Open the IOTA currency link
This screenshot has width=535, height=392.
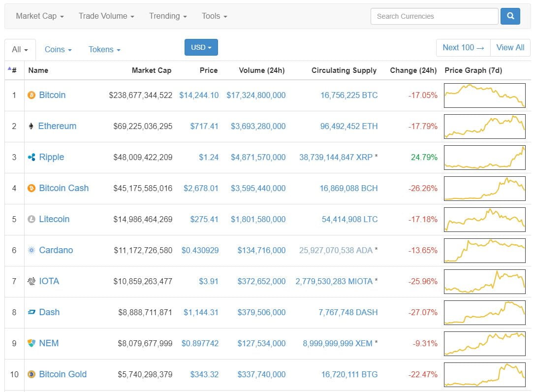(x=49, y=281)
